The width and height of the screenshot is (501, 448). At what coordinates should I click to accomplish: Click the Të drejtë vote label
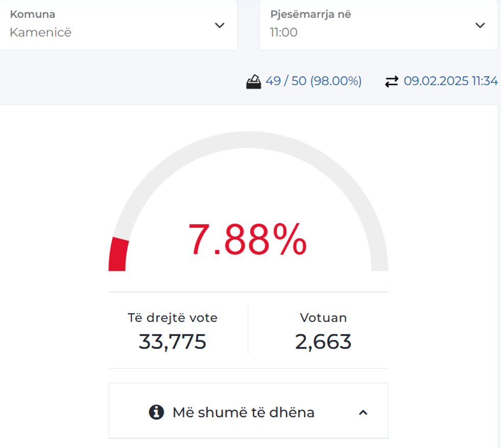[x=172, y=318]
